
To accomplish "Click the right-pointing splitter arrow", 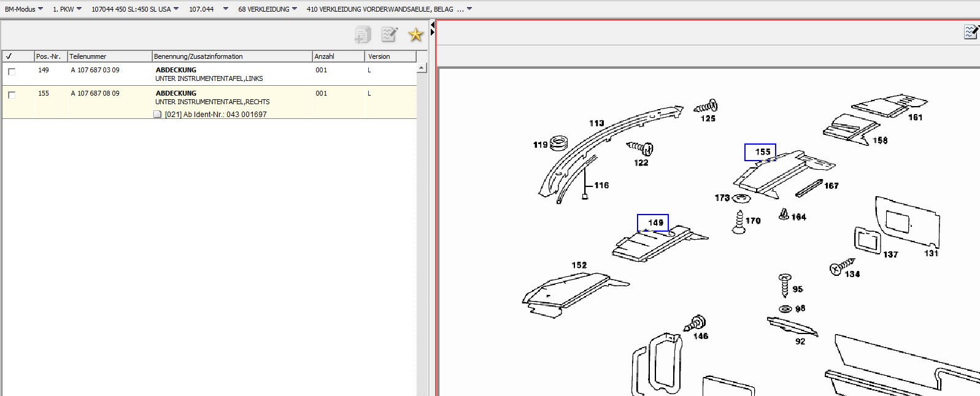I will click(x=433, y=32).
